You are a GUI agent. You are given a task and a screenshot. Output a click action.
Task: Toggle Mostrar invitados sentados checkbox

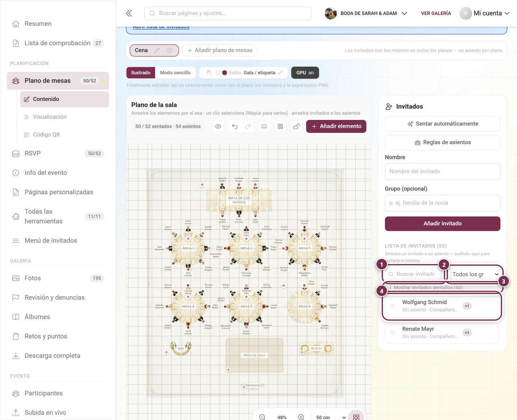coord(391,288)
